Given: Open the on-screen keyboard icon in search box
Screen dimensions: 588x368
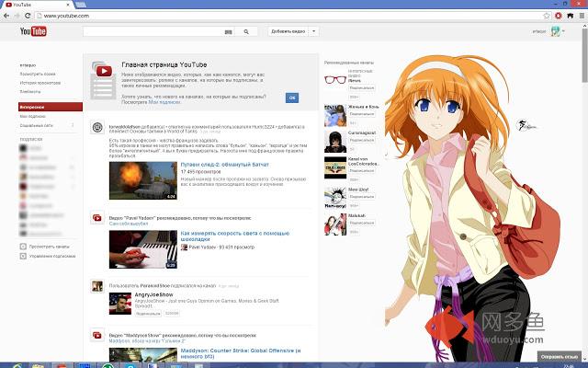Looking at the screenshot, I should click(x=229, y=32).
